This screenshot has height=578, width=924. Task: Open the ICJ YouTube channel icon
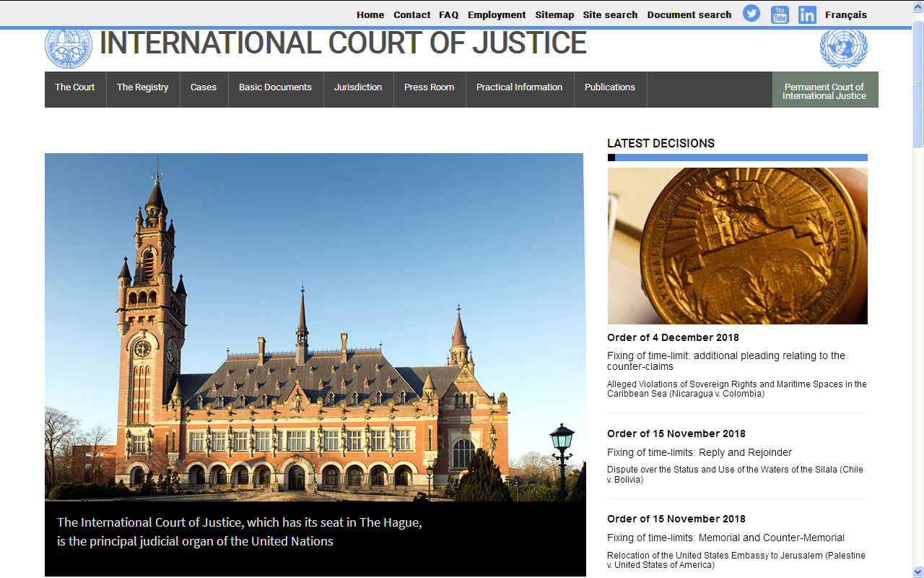pyautogui.click(x=780, y=14)
